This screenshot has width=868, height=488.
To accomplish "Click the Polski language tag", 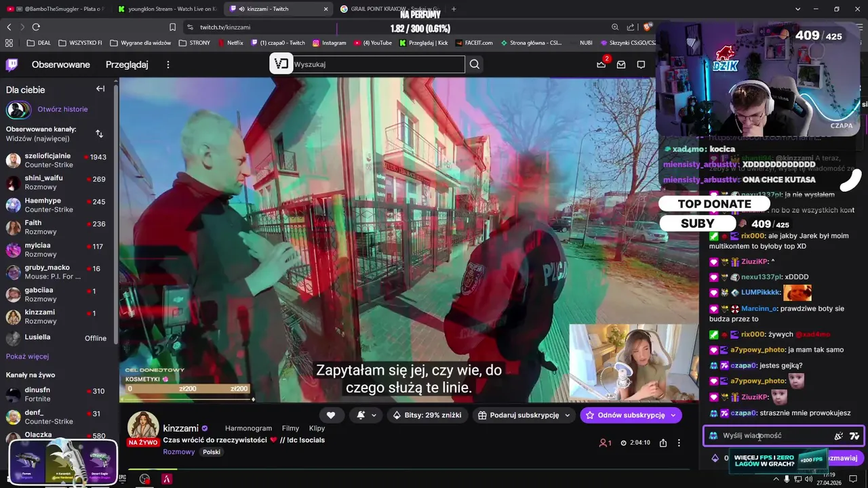I will (x=212, y=452).
